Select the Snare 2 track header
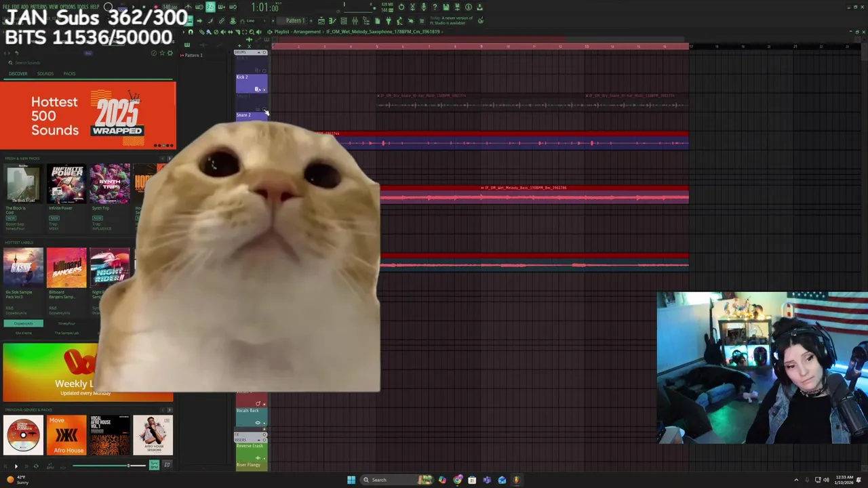Screen dimensions: 868x488 coord(252,116)
